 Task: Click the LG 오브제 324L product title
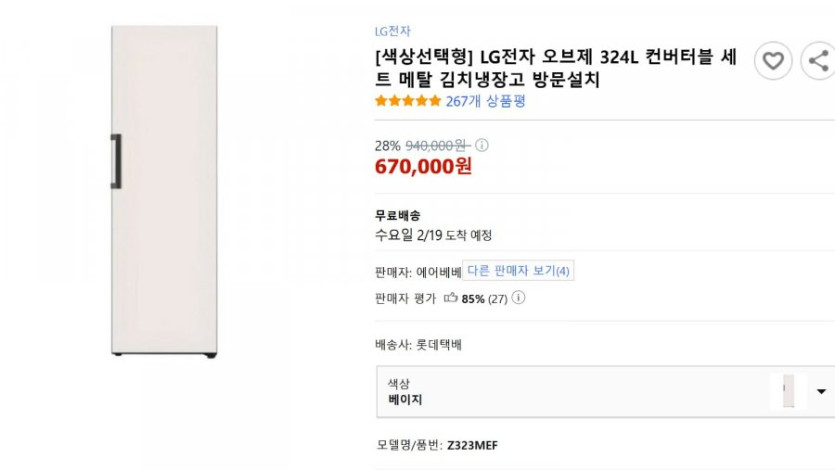[556, 69]
